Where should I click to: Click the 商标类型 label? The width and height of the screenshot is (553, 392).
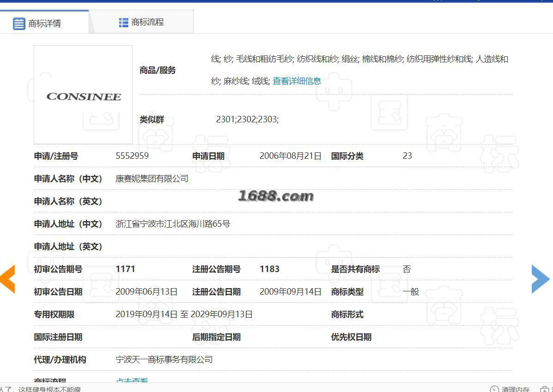[x=347, y=292]
